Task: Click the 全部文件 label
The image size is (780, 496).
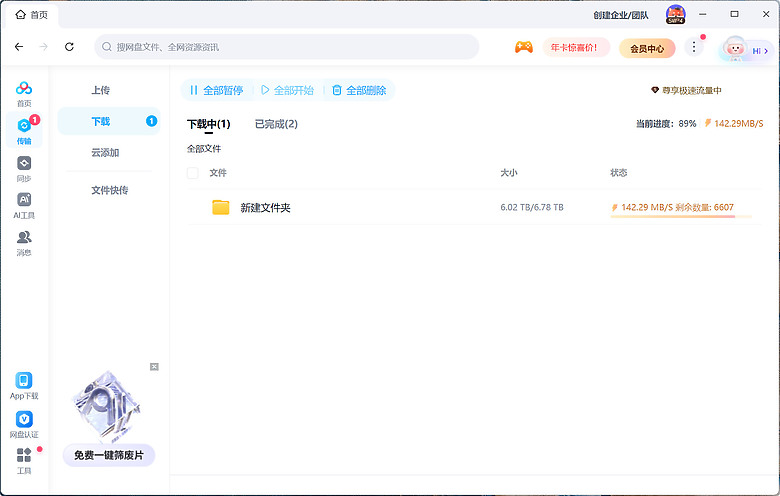Action: 204,148
